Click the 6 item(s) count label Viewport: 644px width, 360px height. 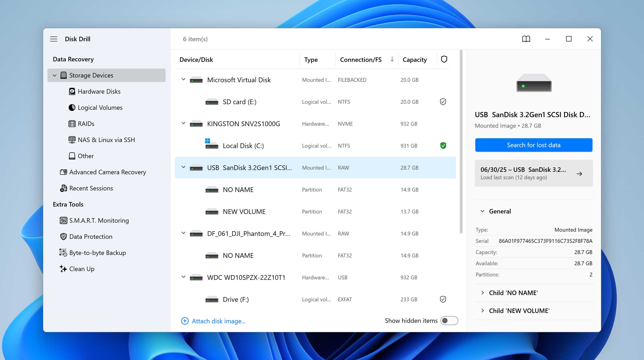[195, 39]
